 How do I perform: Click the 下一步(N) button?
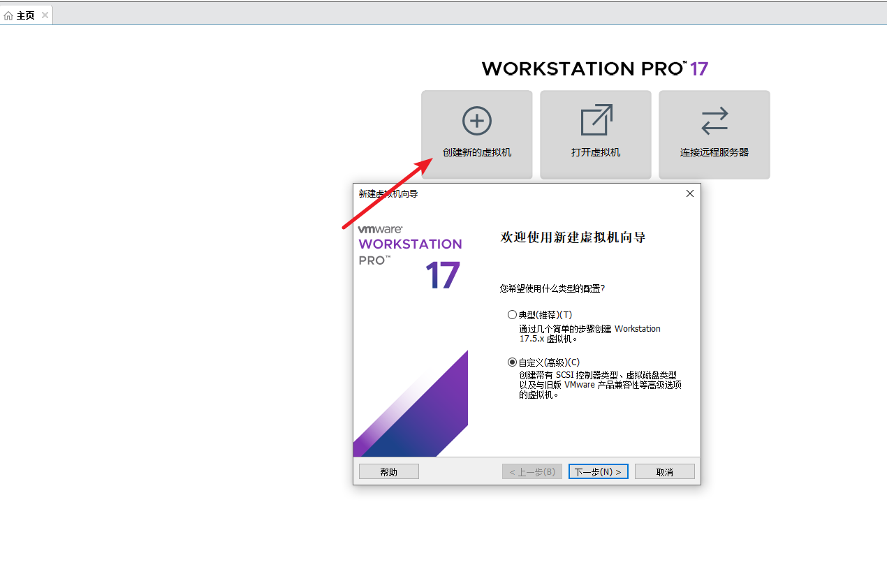click(599, 471)
